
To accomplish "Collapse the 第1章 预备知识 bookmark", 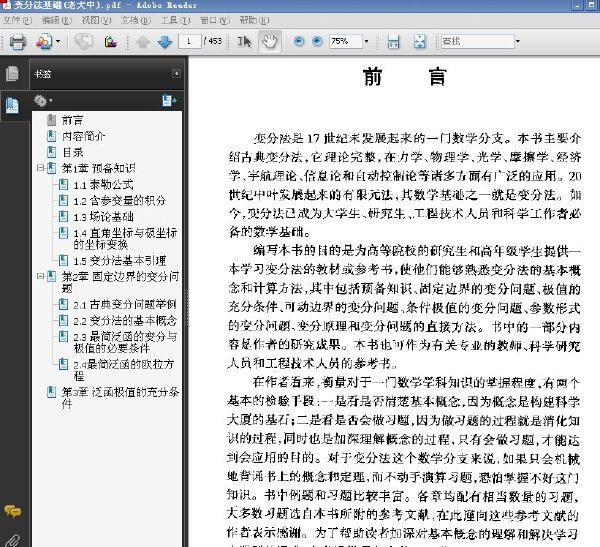I will coord(40,168).
